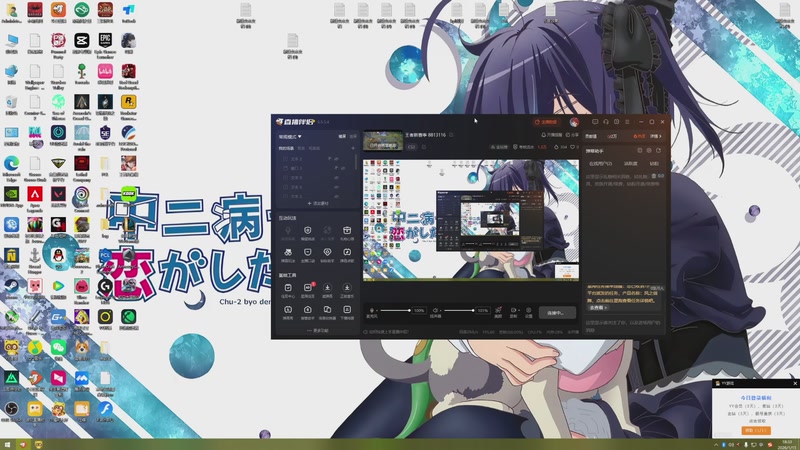Screen dimensions: 800x450
Task: Open shield tool in 互动玩法 first row
Action: [x=308, y=231]
